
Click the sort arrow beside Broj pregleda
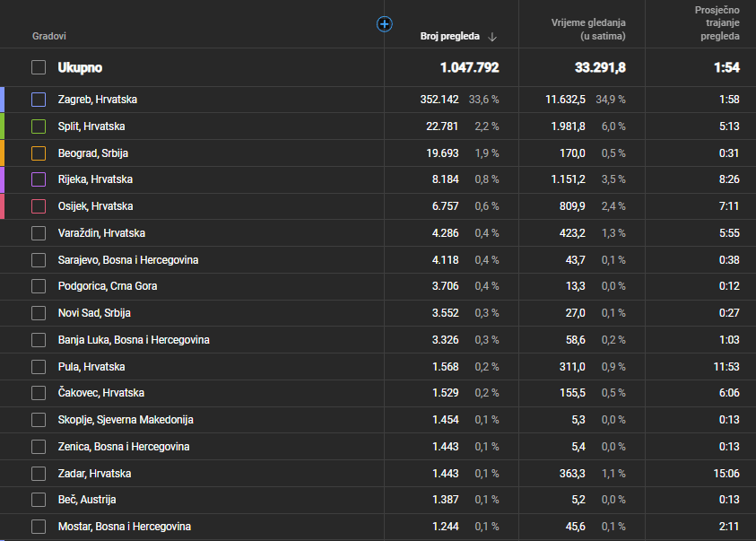492,37
